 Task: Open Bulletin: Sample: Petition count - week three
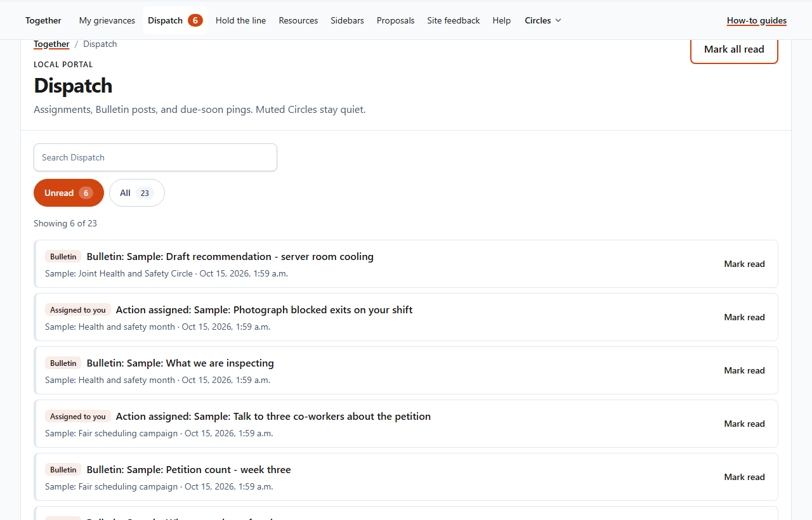pos(188,470)
